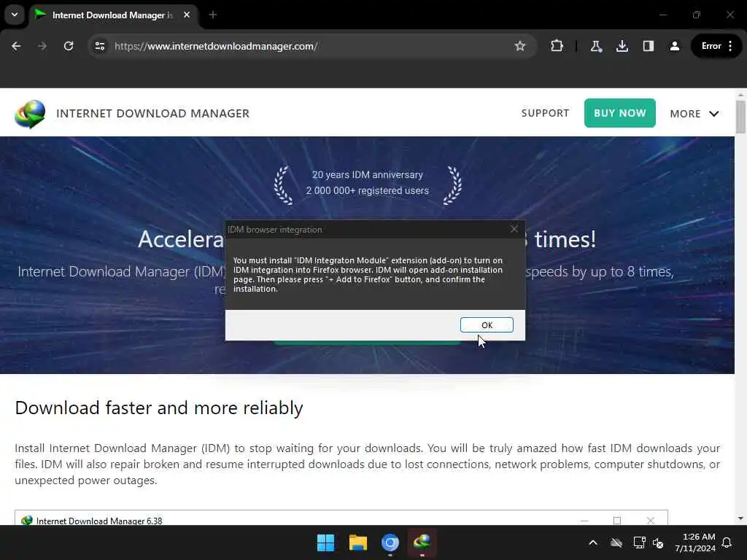Close the Internet Download Manager tab

coord(187,15)
